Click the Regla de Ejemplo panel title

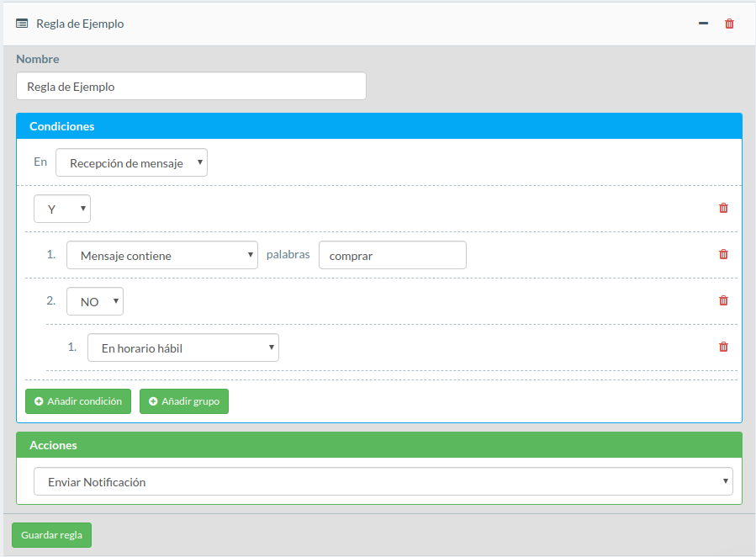click(x=80, y=24)
